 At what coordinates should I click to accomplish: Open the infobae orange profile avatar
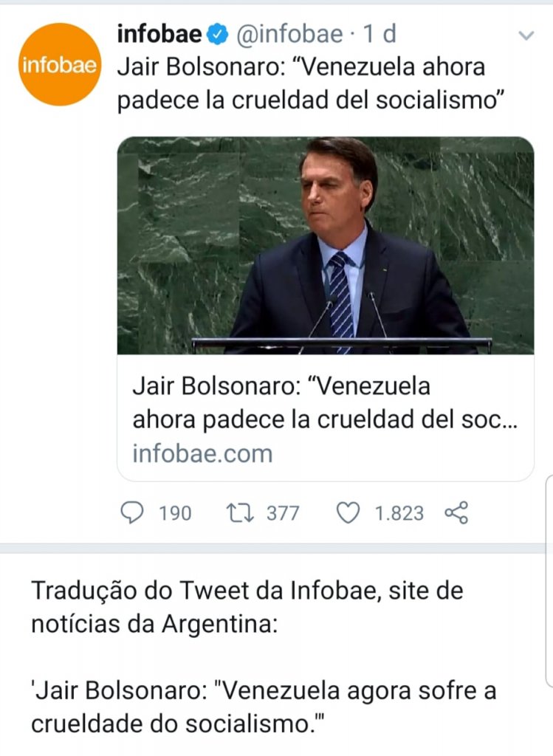60,64
